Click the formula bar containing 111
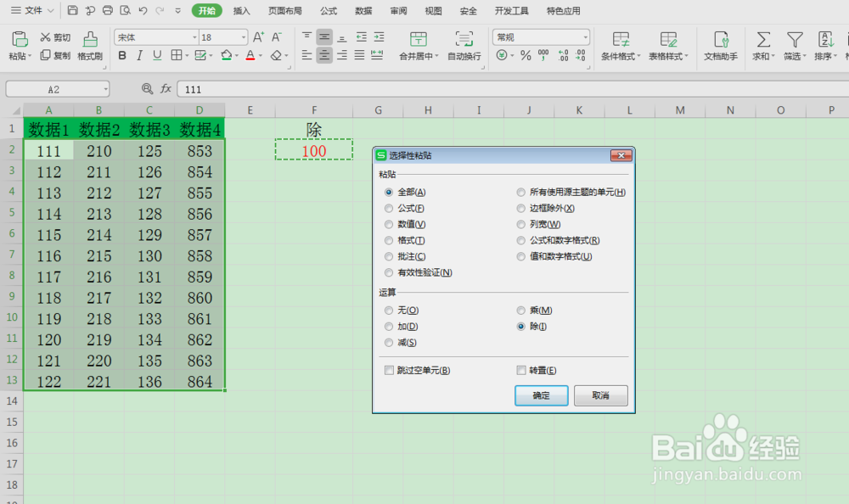This screenshot has width=849, height=504. coord(513,89)
